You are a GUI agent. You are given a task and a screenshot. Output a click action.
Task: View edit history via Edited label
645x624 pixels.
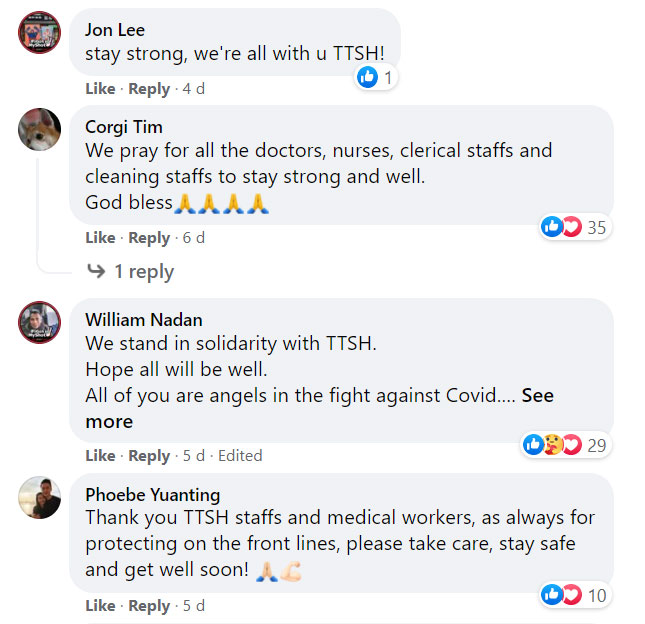coord(240,456)
